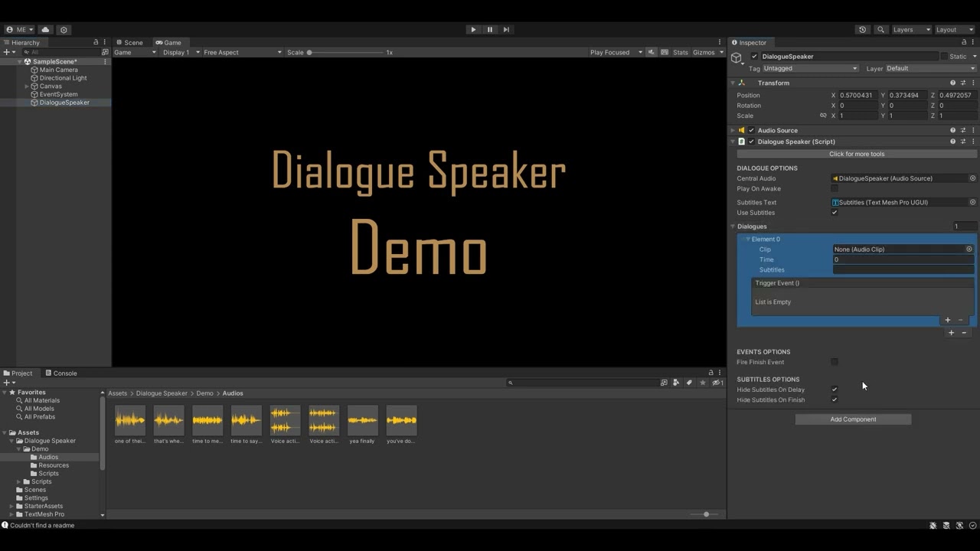
Task: Select DialogueSpeaker in the Hierarchy
Action: tap(64, 103)
